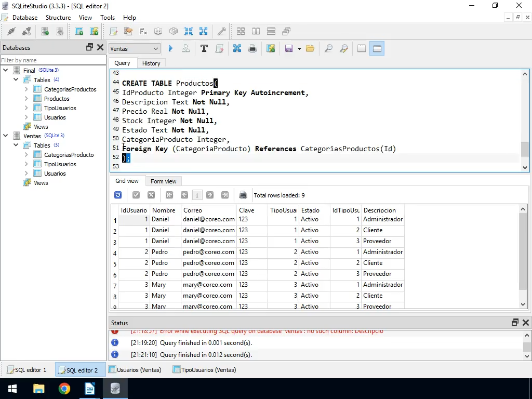The image size is (532, 399).
Task: Click the Connect to database plug icon
Action: coord(11,31)
